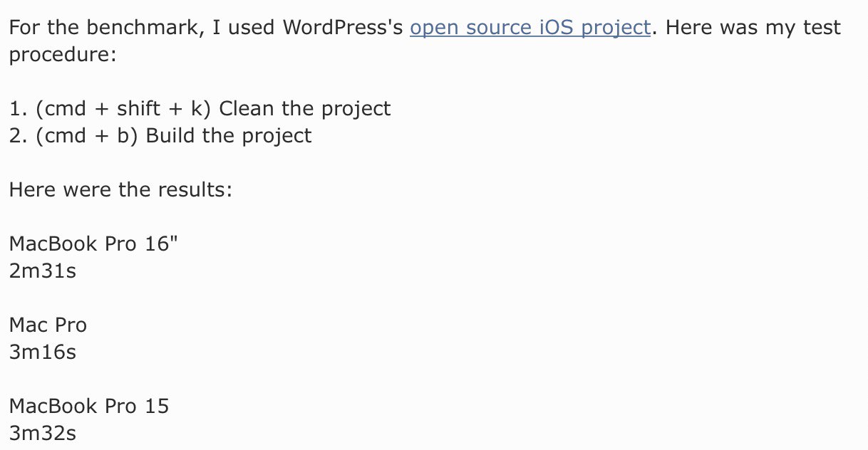Click the "3m32s" build time

pos(43,433)
